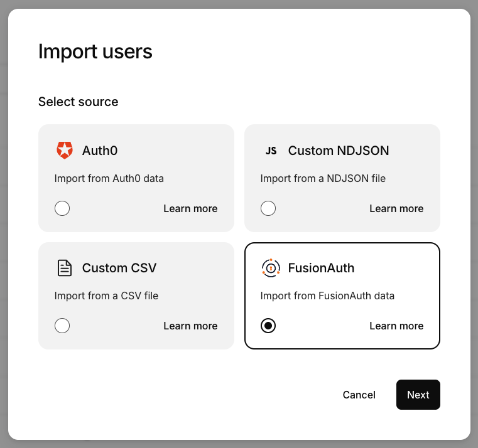Click the 'Select source' label
The width and height of the screenshot is (478, 448).
(x=79, y=102)
